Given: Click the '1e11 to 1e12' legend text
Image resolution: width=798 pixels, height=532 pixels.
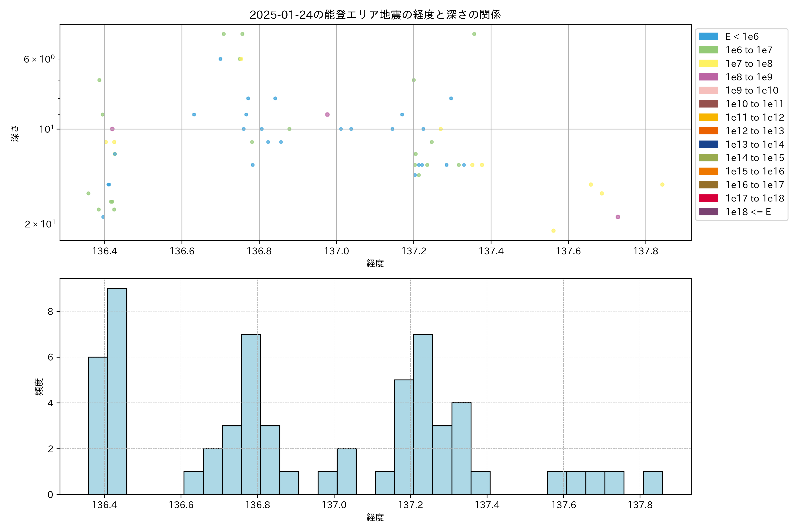Looking at the screenshot, I should pos(755,117).
